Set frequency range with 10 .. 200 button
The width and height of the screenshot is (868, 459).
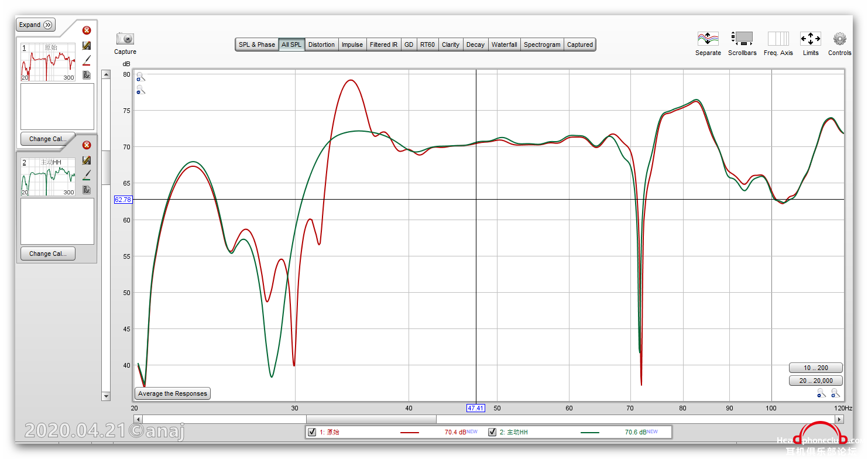(816, 368)
